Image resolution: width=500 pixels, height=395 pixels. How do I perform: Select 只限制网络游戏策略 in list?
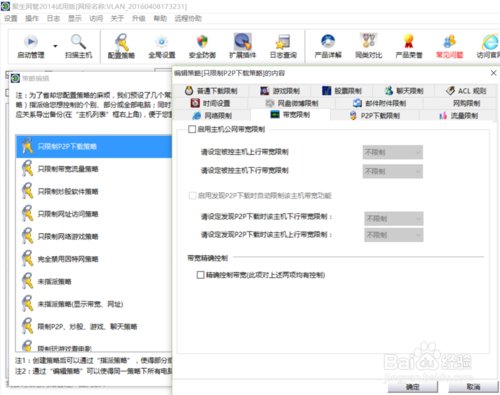[x=94, y=236]
